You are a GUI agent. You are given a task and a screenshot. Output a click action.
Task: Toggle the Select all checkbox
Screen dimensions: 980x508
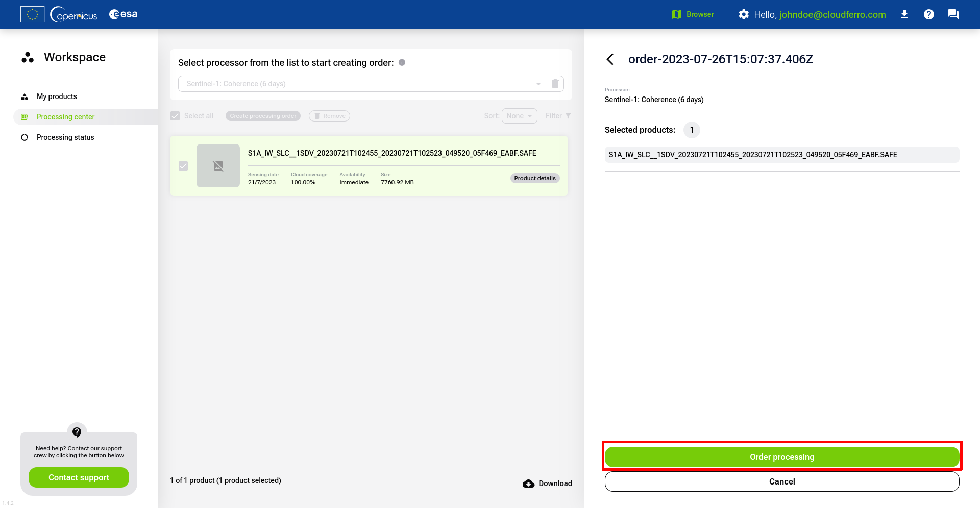tap(175, 116)
